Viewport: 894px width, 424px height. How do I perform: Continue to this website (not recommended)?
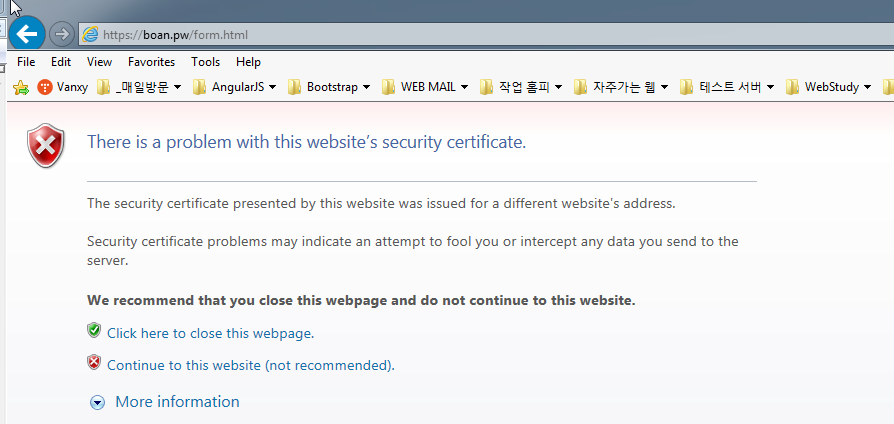point(250,365)
